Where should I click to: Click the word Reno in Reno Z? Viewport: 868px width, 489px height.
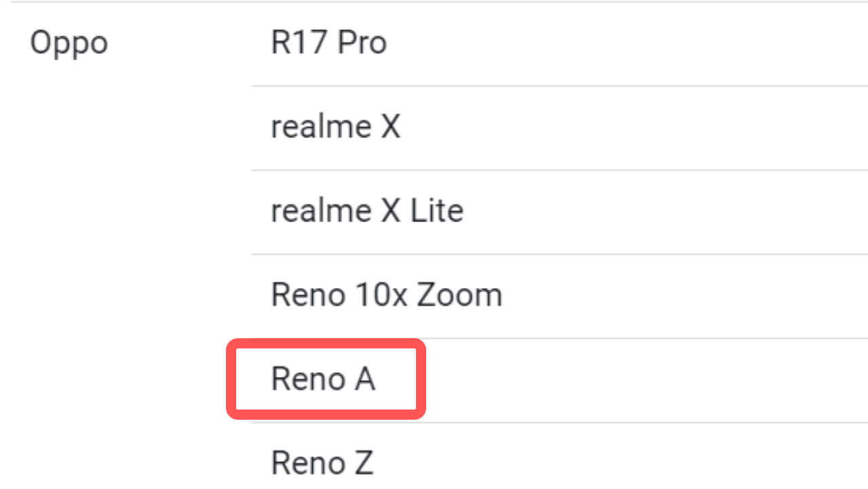tap(308, 463)
